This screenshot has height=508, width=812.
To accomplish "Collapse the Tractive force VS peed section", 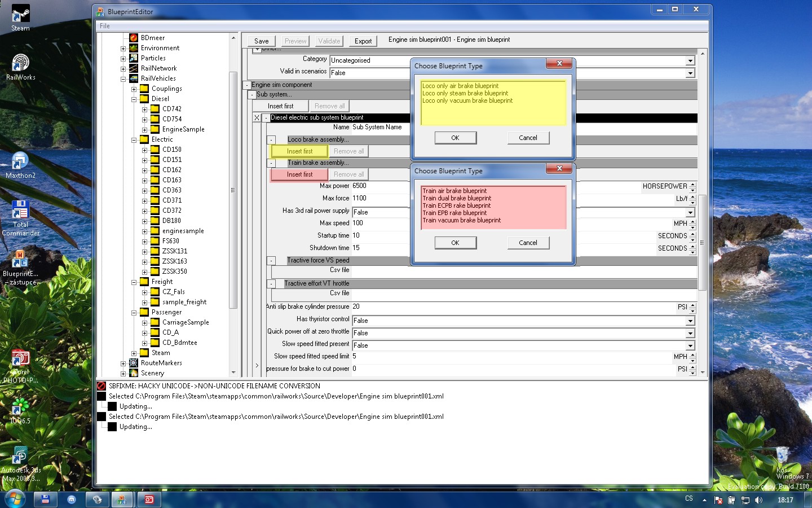I will click(271, 261).
